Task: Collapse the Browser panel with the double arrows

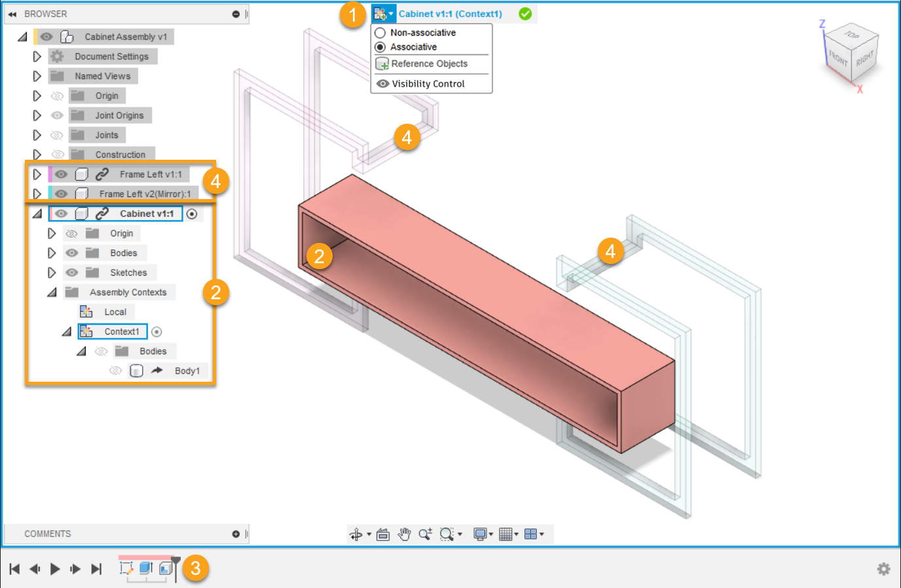Action: tap(12, 14)
